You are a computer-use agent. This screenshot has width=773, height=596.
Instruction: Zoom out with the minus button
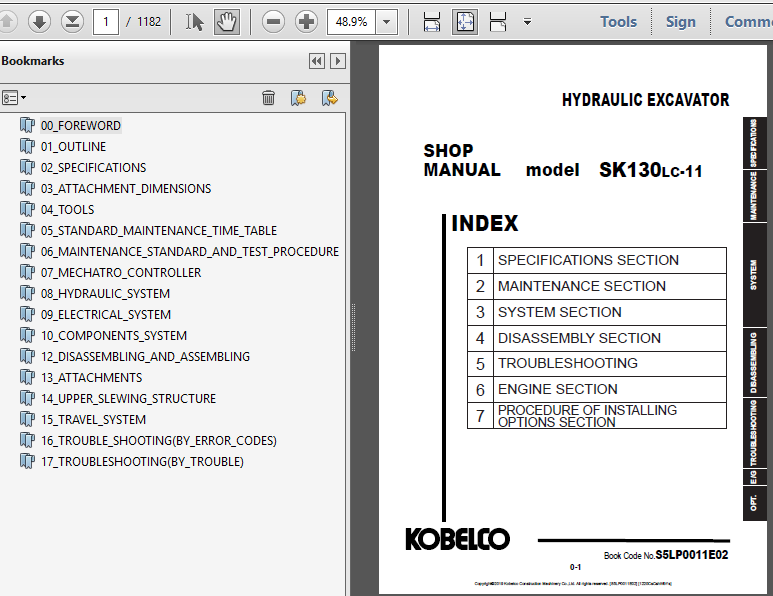click(x=273, y=22)
